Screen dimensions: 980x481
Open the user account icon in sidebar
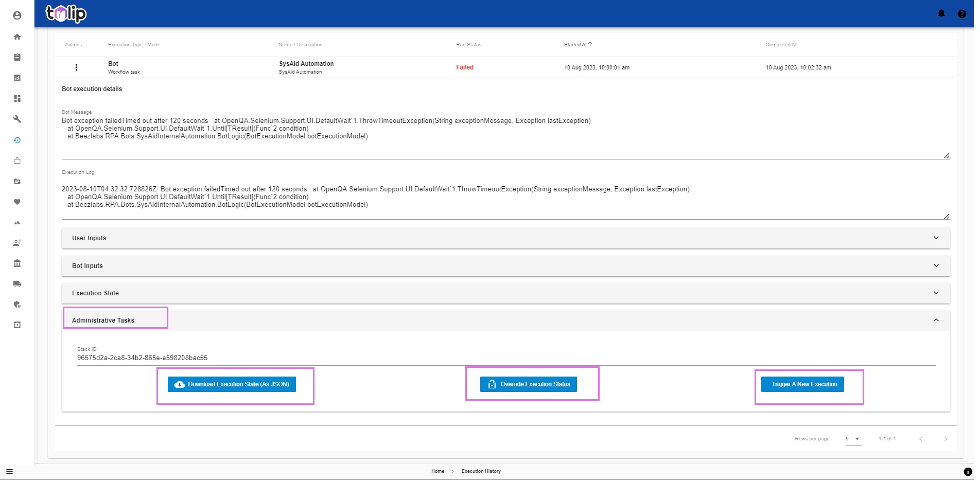tap(17, 15)
